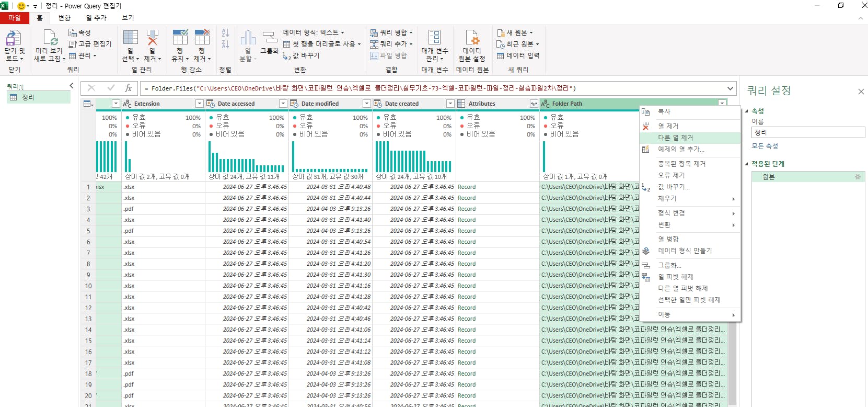Click the 열 선택 icon
The width and height of the screenshot is (868, 407).
pyautogui.click(x=130, y=38)
